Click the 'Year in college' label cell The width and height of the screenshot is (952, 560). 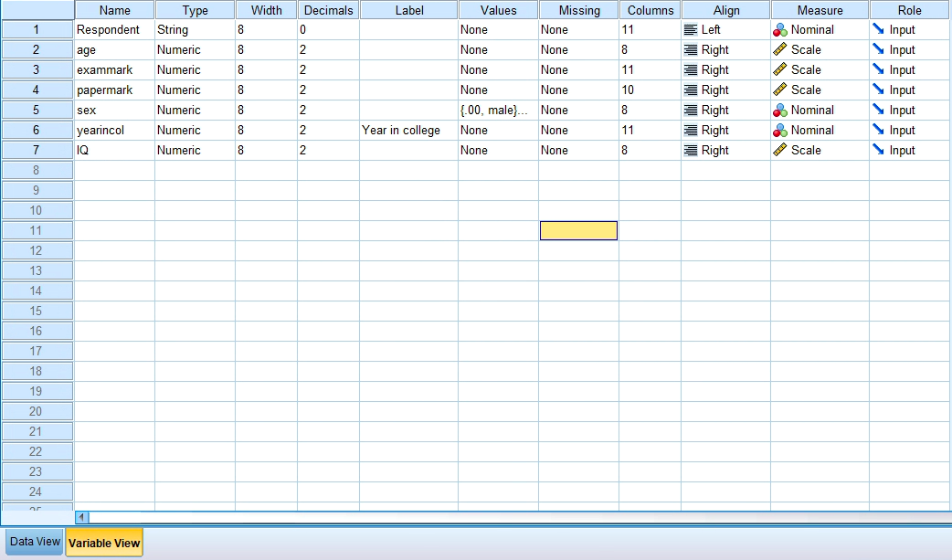coord(408,130)
